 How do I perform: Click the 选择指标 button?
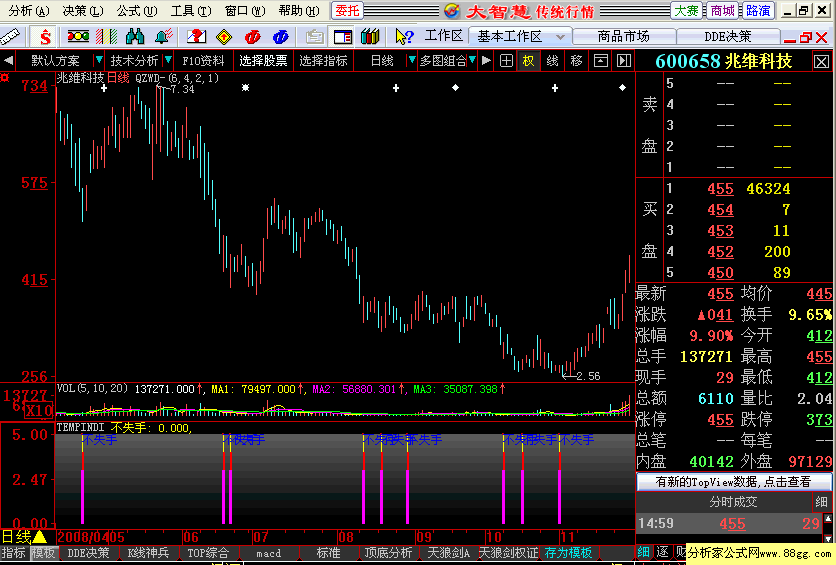(323, 61)
